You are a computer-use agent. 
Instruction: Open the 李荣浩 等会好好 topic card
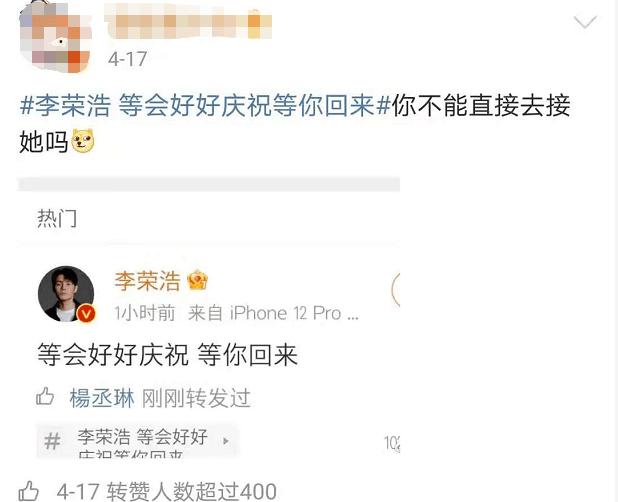pyautogui.click(x=137, y=441)
